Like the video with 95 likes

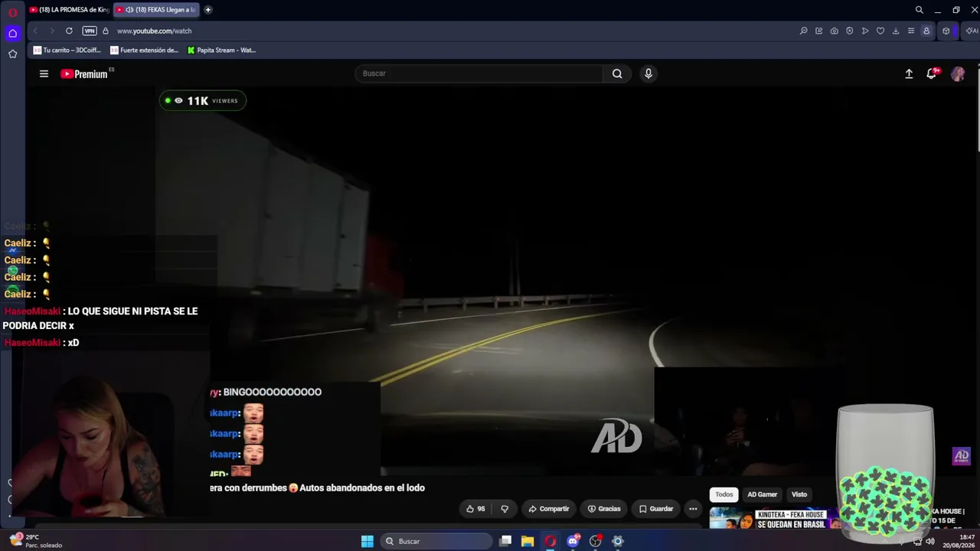[x=475, y=509]
